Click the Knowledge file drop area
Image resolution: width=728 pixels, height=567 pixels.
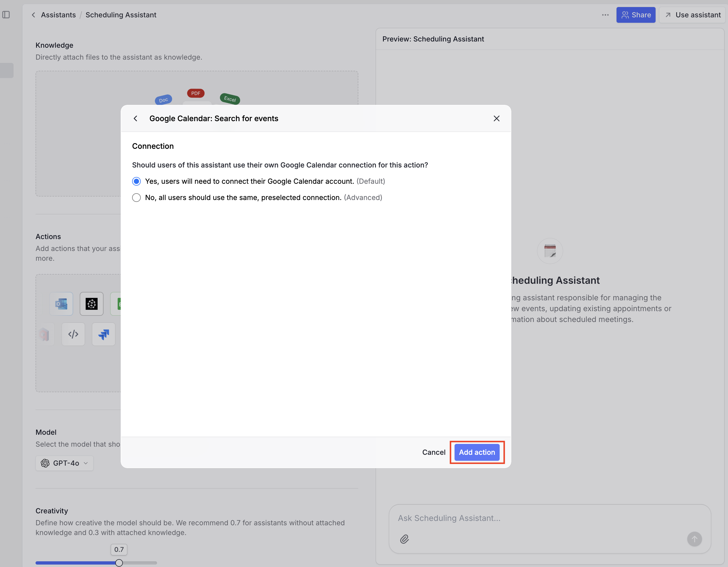(x=197, y=133)
